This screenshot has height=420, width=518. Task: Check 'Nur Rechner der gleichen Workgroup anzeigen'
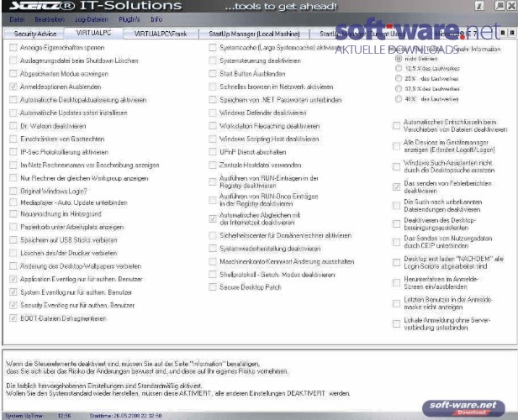pyautogui.click(x=13, y=178)
